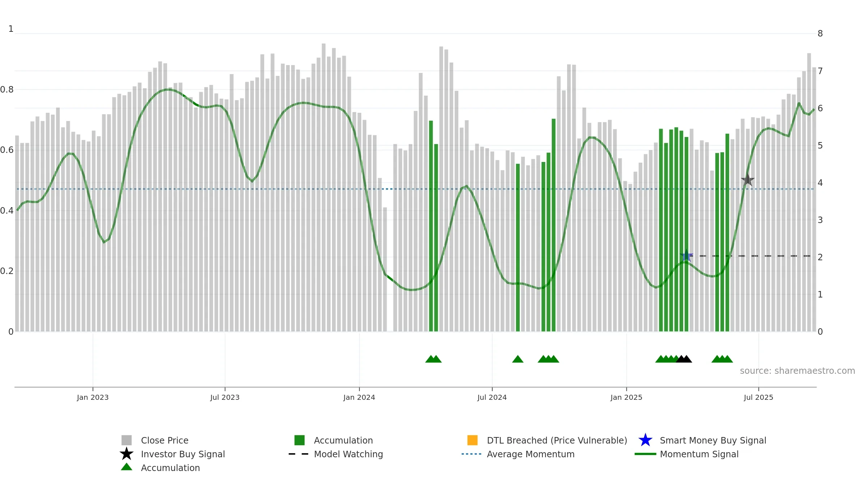Click the DTL Breached (Price Vulnerable) label
This screenshot has height=488, width=868.
click(x=557, y=440)
